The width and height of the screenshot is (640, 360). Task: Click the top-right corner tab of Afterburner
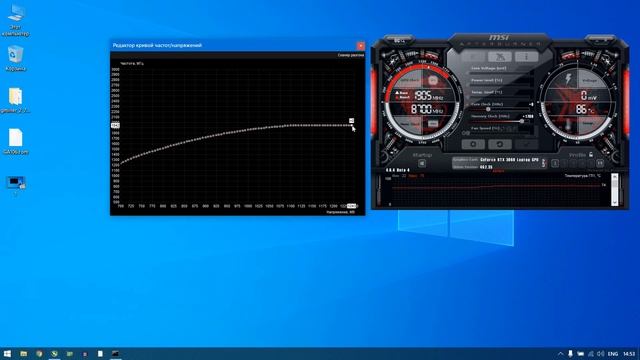(x=600, y=40)
